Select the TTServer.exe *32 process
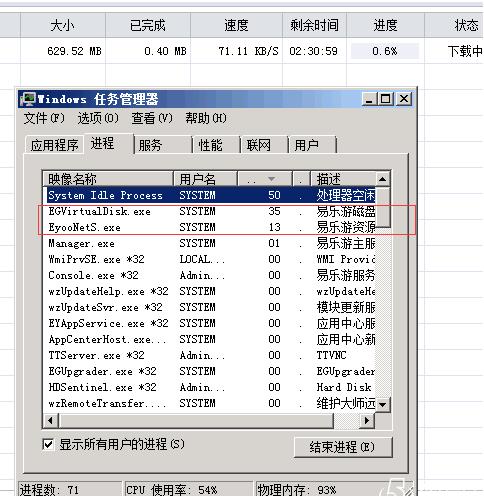 pyautogui.click(x=210, y=355)
